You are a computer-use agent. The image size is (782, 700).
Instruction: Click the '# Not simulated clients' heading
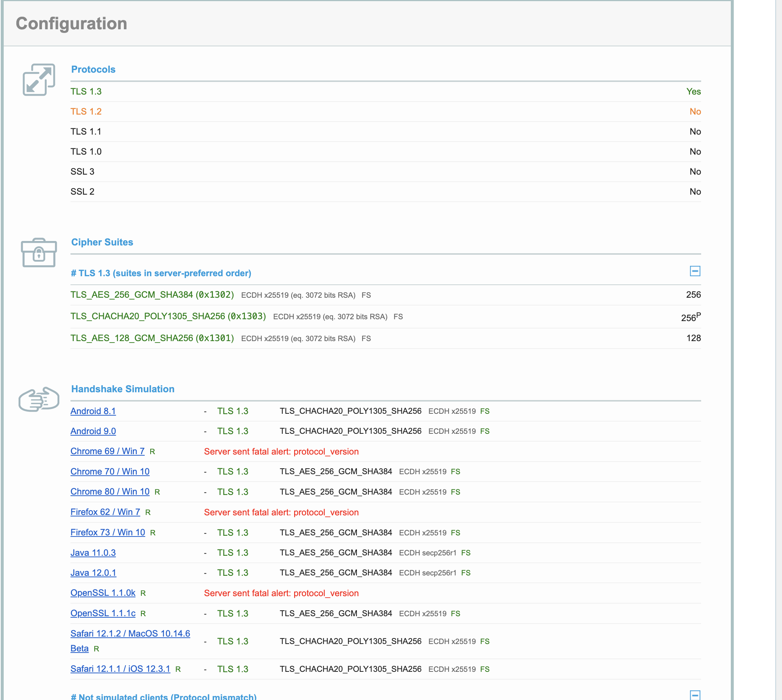[164, 696]
